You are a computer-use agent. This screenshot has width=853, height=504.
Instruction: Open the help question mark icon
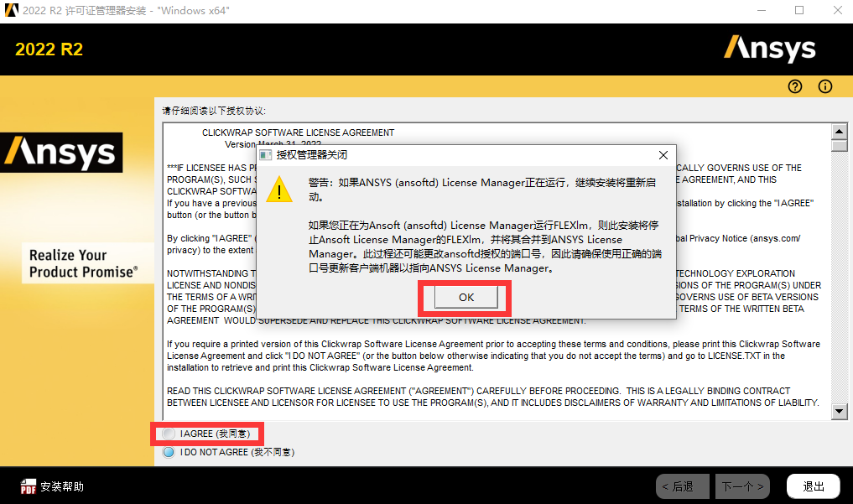tap(795, 86)
